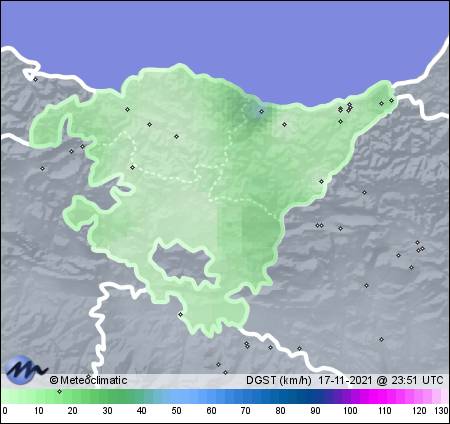The image size is (450, 424).
Task: Click the station marker nearest the bottom-right map corner
Action: point(381,339)
